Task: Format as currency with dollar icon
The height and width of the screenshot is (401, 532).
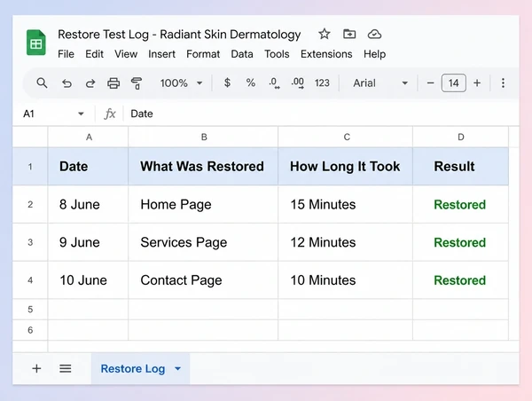Action: (227, 83)
